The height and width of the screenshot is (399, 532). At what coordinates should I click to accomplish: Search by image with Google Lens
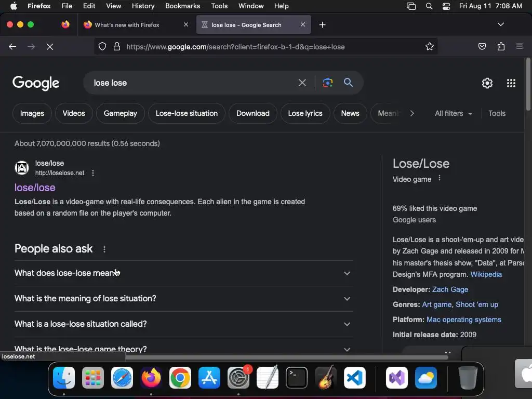pyautogui.click(x=327, y=83)
